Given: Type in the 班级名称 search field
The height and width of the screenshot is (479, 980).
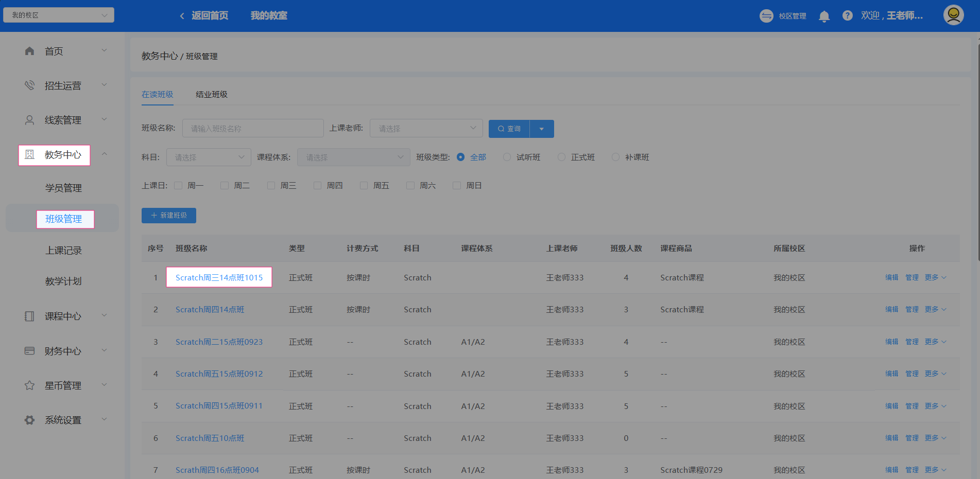Looking at the screenshot, I should coord(252,128).
